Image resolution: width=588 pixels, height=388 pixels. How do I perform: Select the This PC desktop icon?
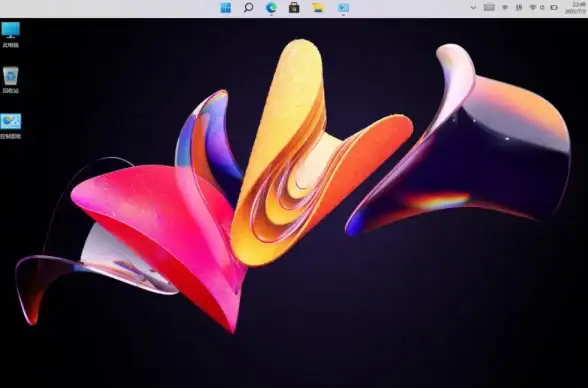(10, 34)
